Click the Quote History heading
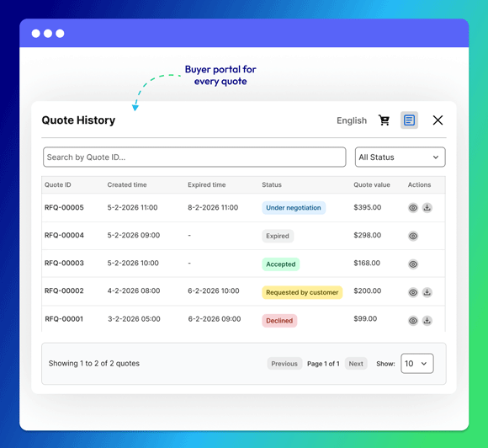Image resolution: width=488 pixels, height=448 pixels. point(78,120)
